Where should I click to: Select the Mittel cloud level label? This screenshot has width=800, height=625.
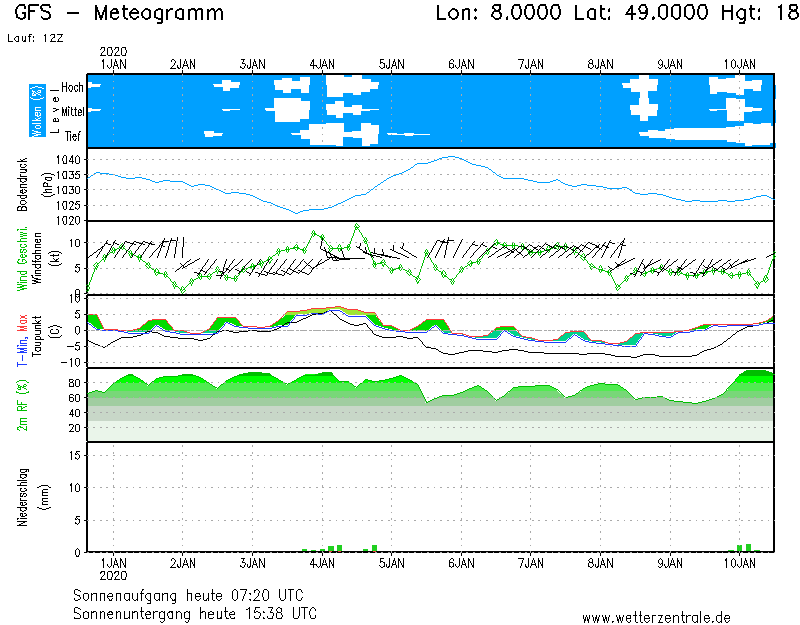tap(70, 113)
